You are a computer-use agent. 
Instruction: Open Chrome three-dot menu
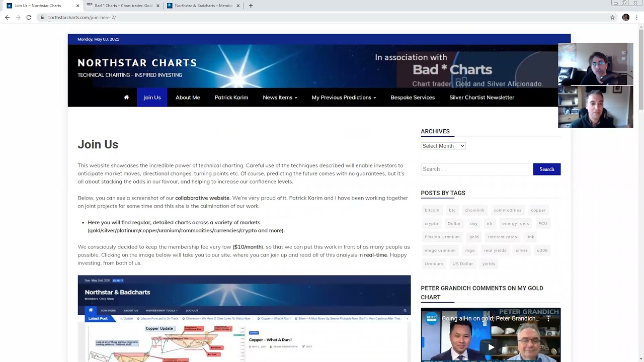pyautogui.click(x=637, y=18)
